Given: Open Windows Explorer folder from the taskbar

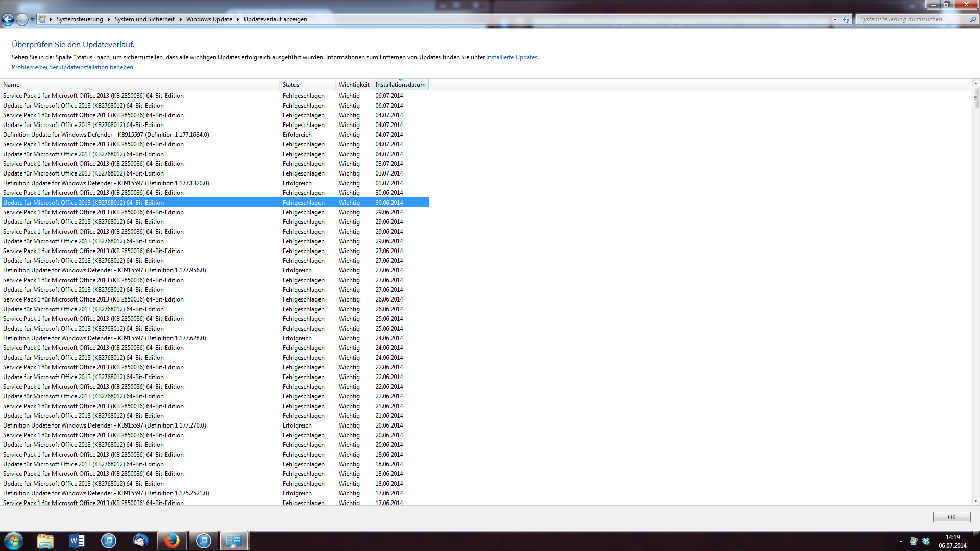Looking at the screenshot, I should [x=45, y=541].
